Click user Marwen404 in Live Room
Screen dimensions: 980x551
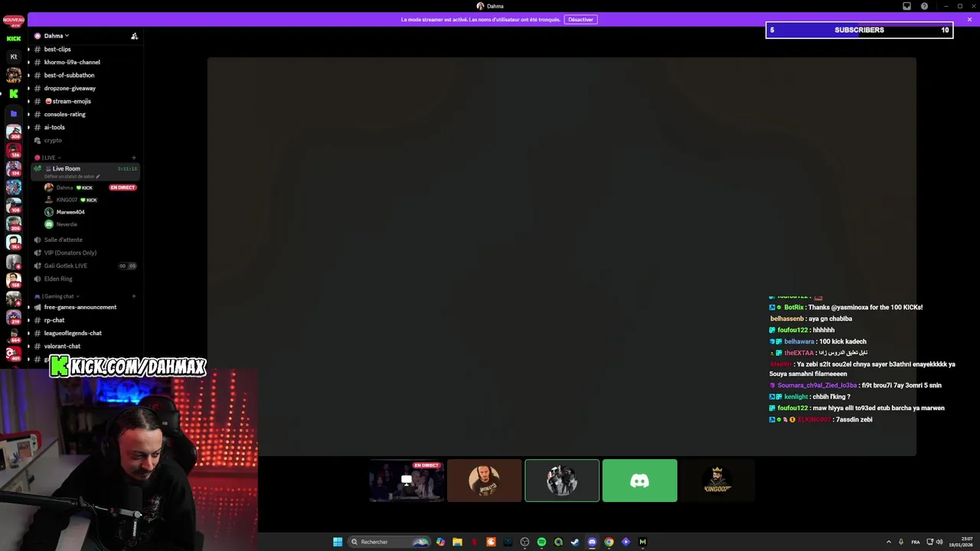70,212
